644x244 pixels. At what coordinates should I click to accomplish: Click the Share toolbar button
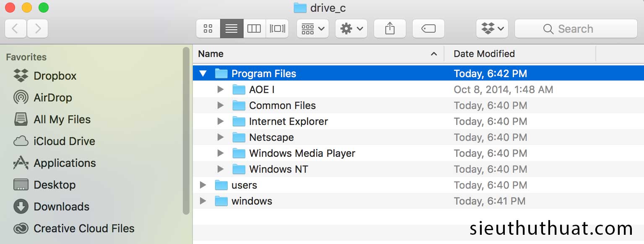point(390,29)
